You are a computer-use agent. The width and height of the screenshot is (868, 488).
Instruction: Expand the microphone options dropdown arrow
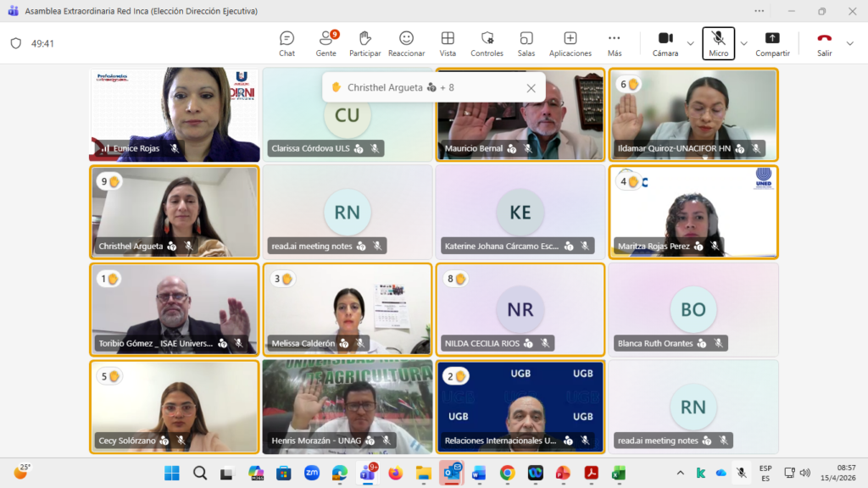pos(744,43)
